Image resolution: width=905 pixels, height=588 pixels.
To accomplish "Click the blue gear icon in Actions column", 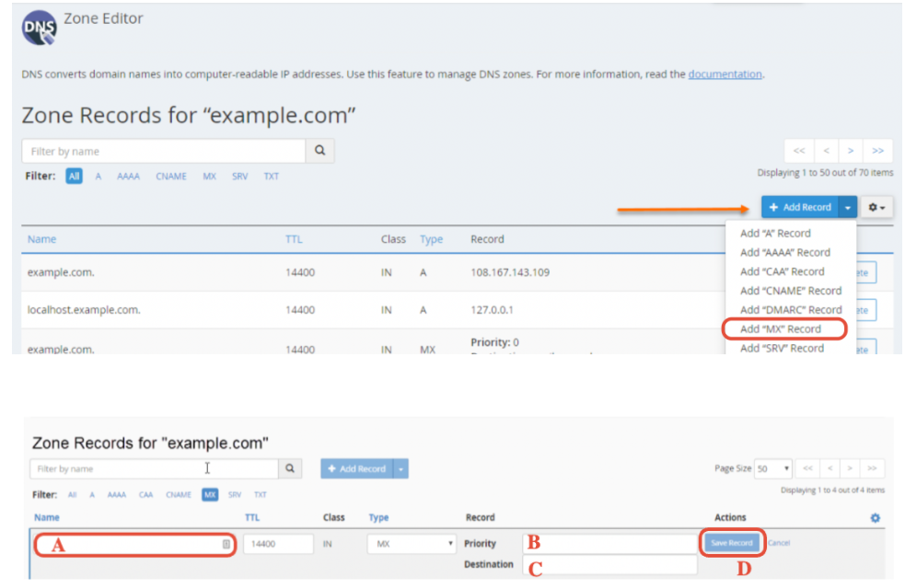I will (x=875, y=518).
